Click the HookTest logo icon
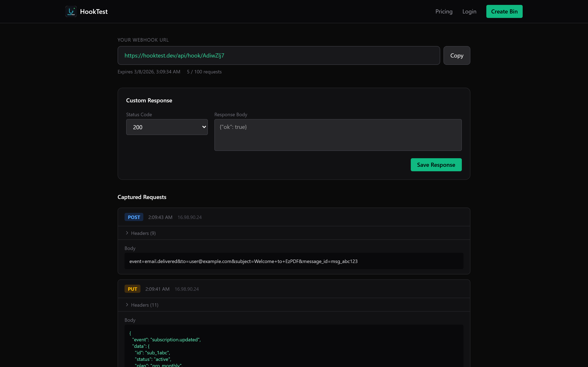The height and width of the screenshot is (367, 588). [x=71, y=11]
